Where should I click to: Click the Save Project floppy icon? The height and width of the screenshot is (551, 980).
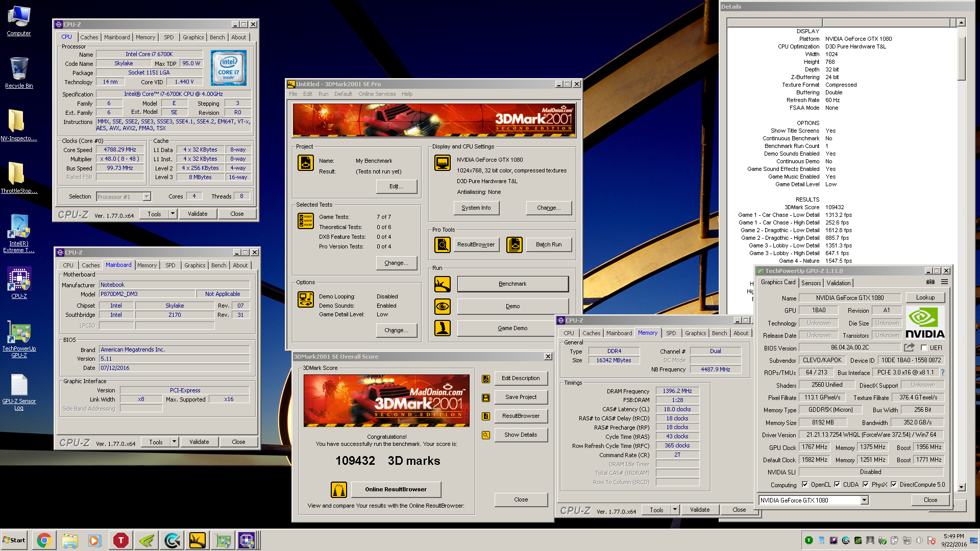pos(486,397)
